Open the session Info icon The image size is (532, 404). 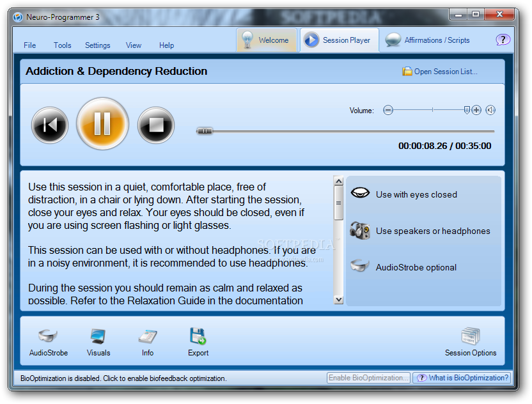(x=148, y=336)
